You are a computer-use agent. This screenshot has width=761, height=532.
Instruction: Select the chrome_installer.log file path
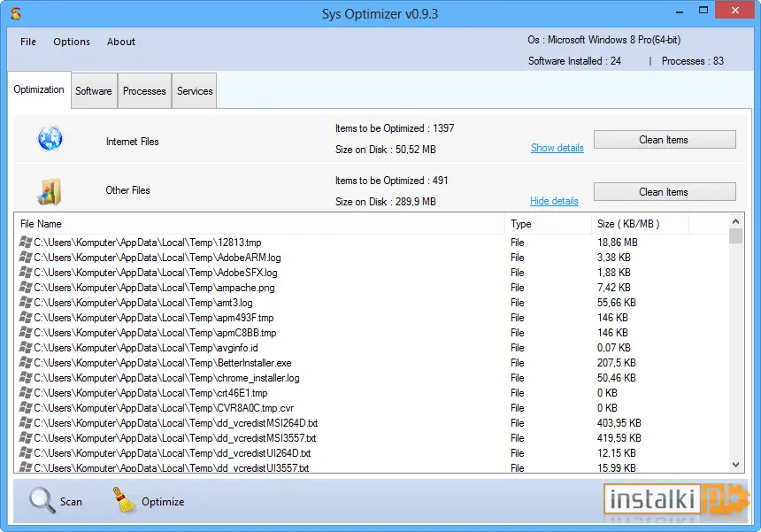(x=166, y=378)
